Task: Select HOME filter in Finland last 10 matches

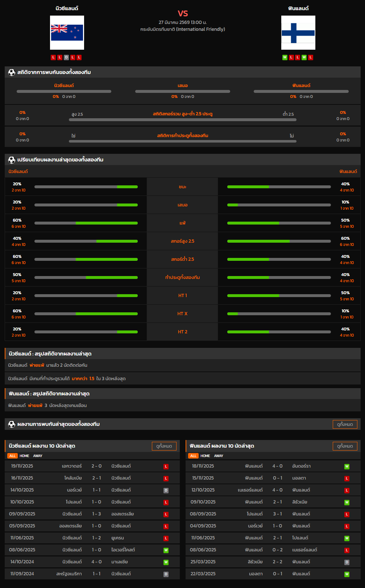Action: coord(205,456)
